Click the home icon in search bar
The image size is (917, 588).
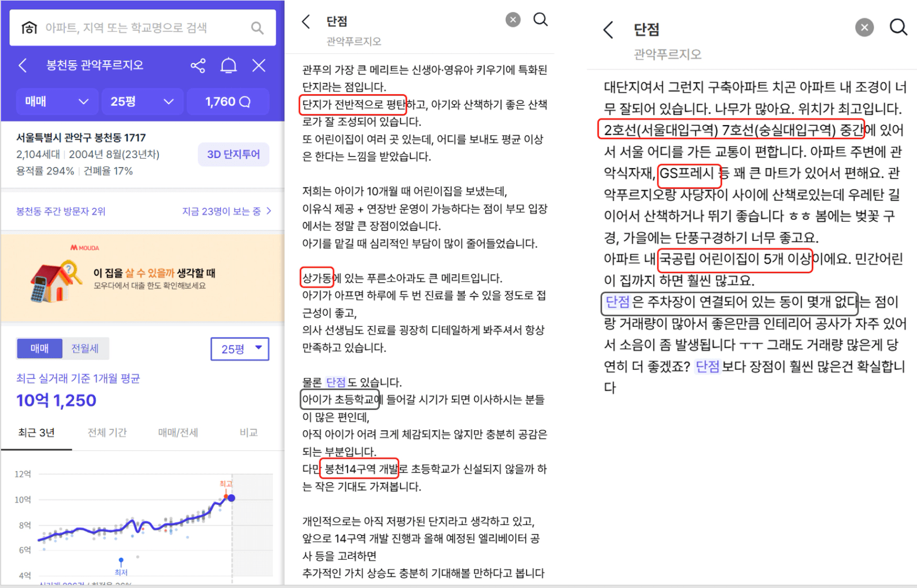point(29,28)
